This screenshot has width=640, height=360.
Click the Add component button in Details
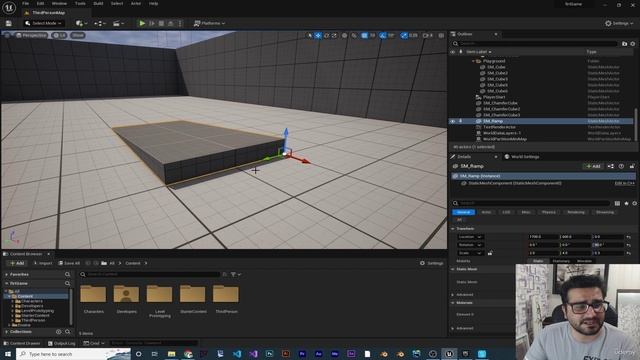tap(593, 166)
